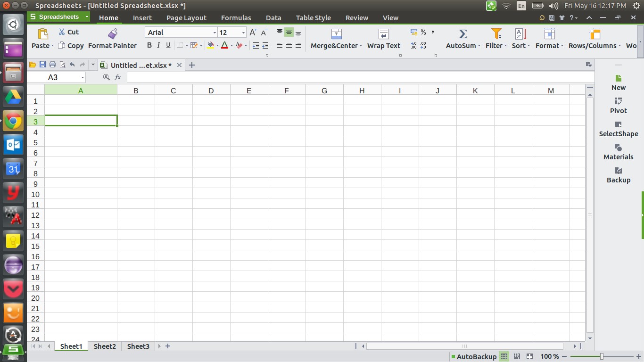The height and width of the screenshot is (362, 644).
Task: Open the Format Painter tool
Action: pyautogui.click(x=112, y=38)
